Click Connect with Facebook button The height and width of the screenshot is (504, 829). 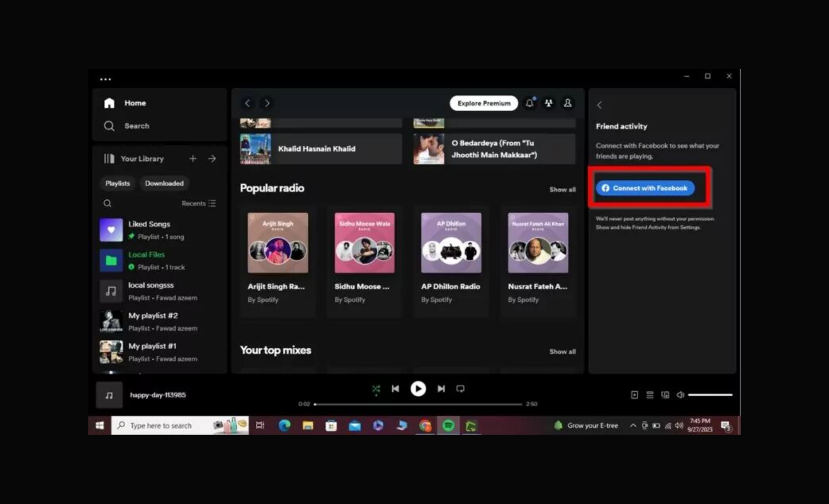[x=645, y=188]
